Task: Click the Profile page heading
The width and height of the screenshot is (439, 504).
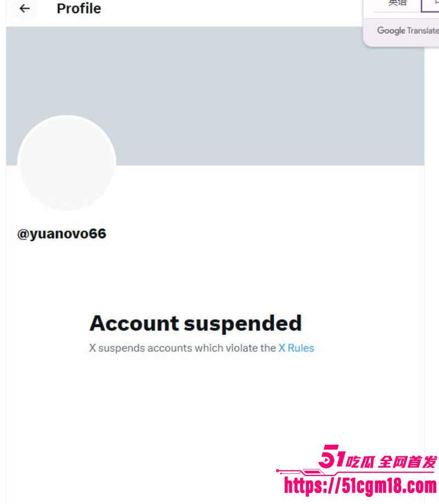Action: [x=78, y=8]
